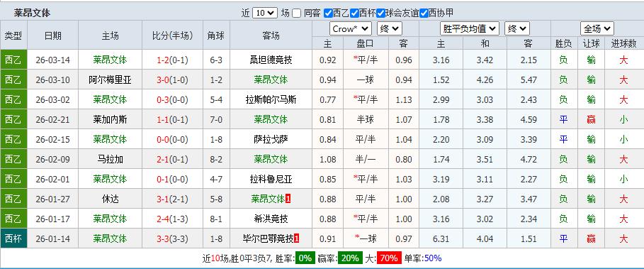Open the Crow* bookmaker dropdown

351,29
